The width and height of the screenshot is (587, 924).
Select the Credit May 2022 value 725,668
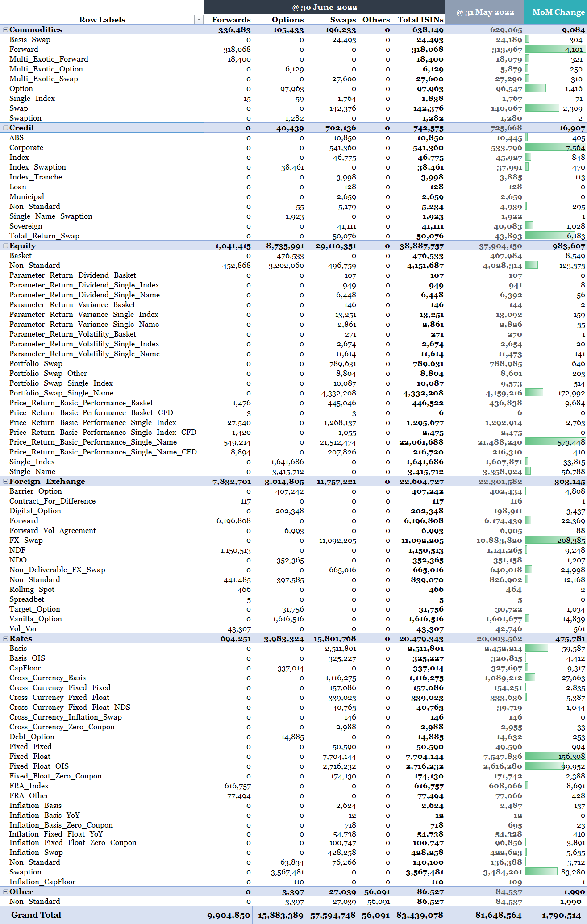[506, 128]
